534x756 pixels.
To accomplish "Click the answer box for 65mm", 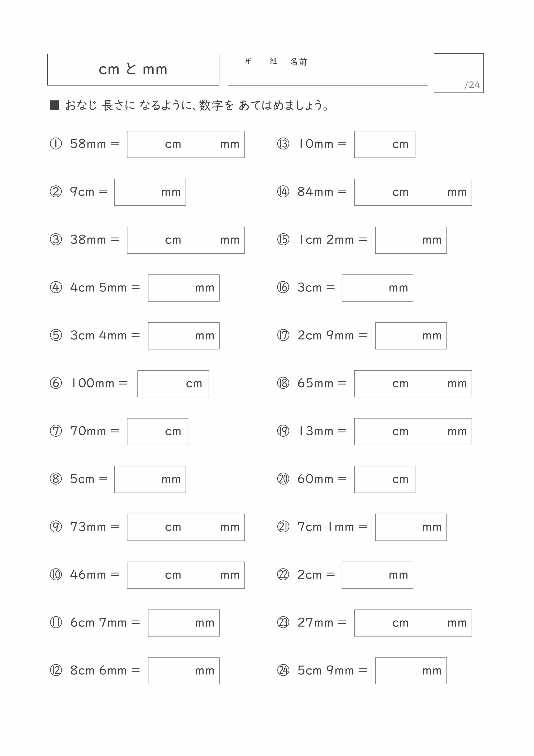I will [x=413, y=384].
